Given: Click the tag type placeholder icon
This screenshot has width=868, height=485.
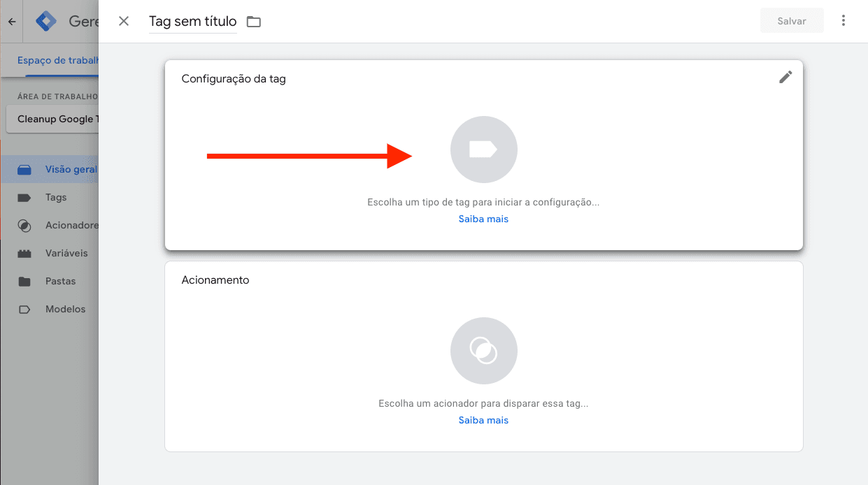Looking at the screenshot, I should (483, 150).
